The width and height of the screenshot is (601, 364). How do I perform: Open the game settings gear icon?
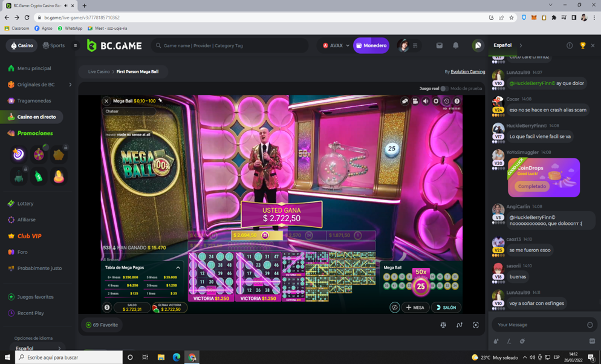tap(436, 102)
